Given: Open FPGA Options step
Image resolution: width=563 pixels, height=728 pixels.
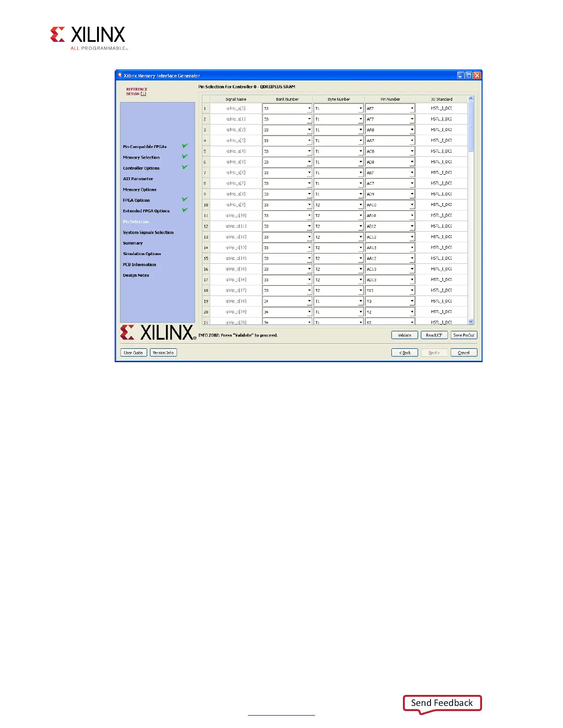Looking at the screenshot, I should [x=136, y=200].
